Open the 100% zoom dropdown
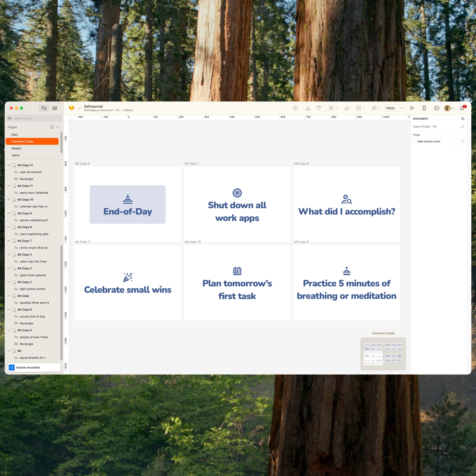476x476 pixels. tap(394, 108)
